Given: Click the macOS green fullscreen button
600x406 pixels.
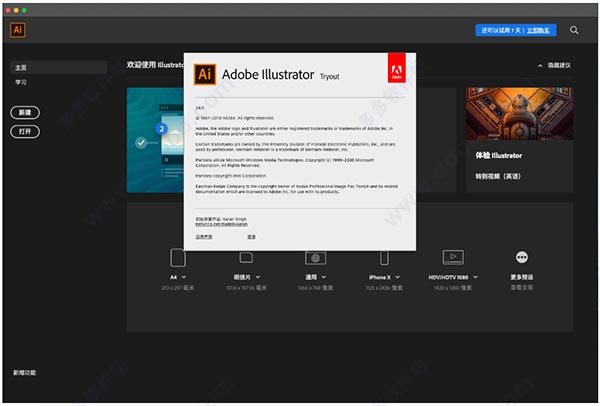Looking at the screenshot, I should [24, 10].
